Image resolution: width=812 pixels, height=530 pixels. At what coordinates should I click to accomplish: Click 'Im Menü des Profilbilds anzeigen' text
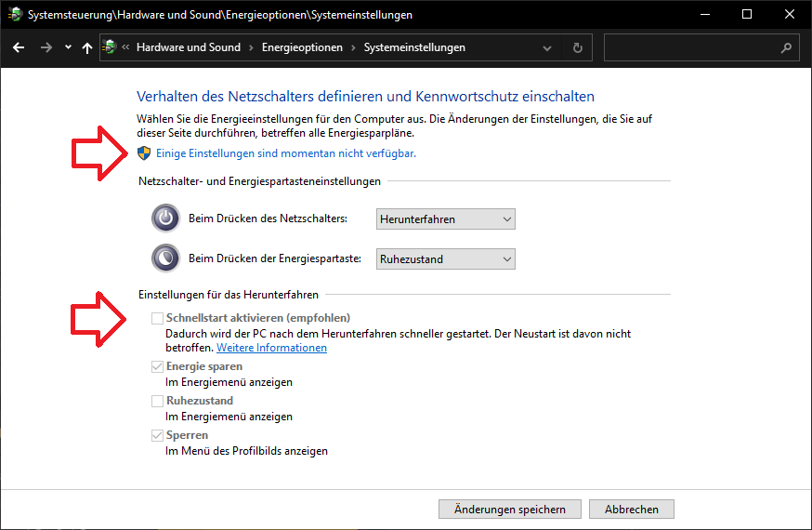pos(246,451)
